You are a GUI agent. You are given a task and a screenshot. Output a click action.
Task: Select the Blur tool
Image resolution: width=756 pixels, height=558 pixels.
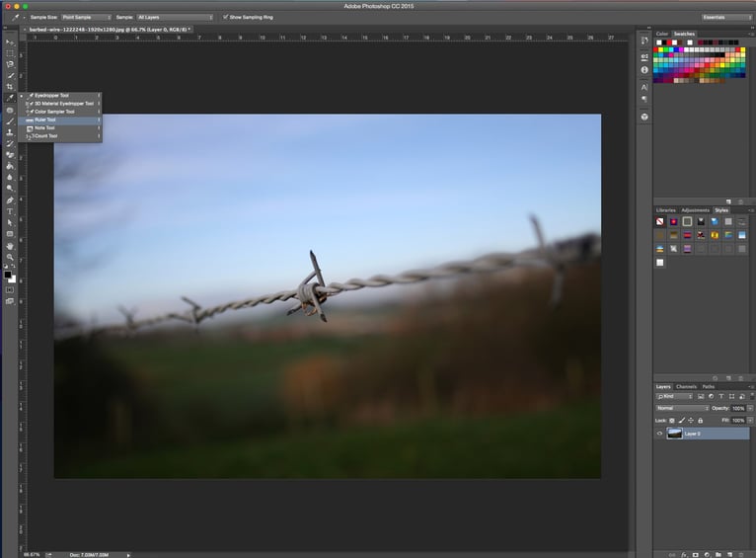point(10,177)
